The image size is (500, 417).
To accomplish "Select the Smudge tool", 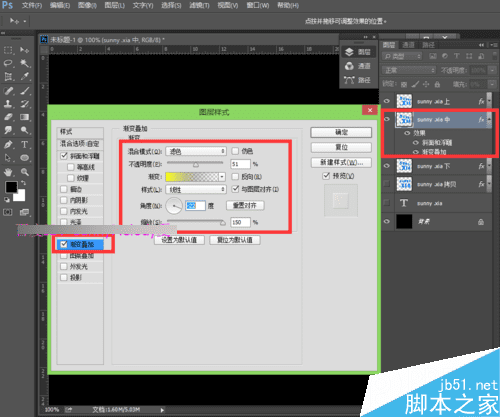I will pos(8,130).
